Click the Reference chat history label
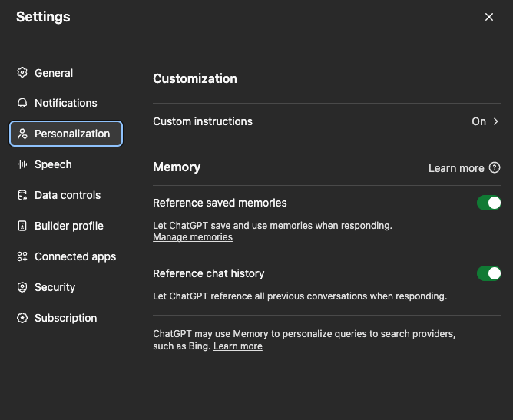Viewport: 513px width, 420px height. [x=208, y=273]
